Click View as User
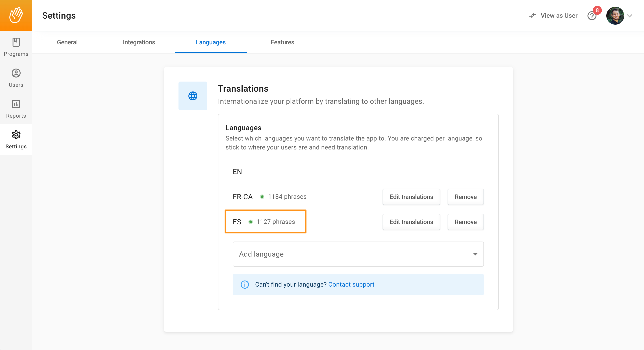This screenshot has width=644, height=350. tap(553, 15)
